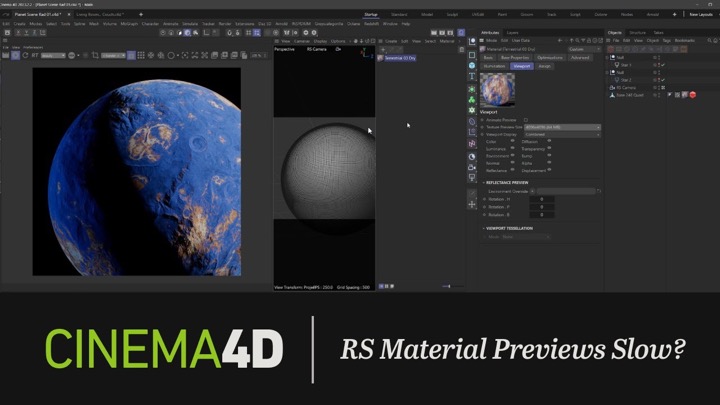Toggle the Star 1 enable checkmark
Screen dimensions: 720x405
tap(663, 65)
